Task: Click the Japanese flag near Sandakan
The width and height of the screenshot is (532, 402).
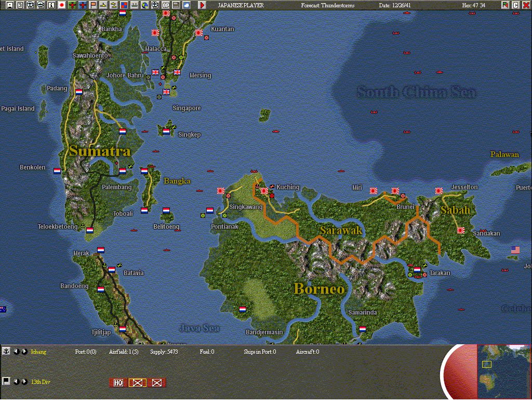Action: (x=461, y=230)
